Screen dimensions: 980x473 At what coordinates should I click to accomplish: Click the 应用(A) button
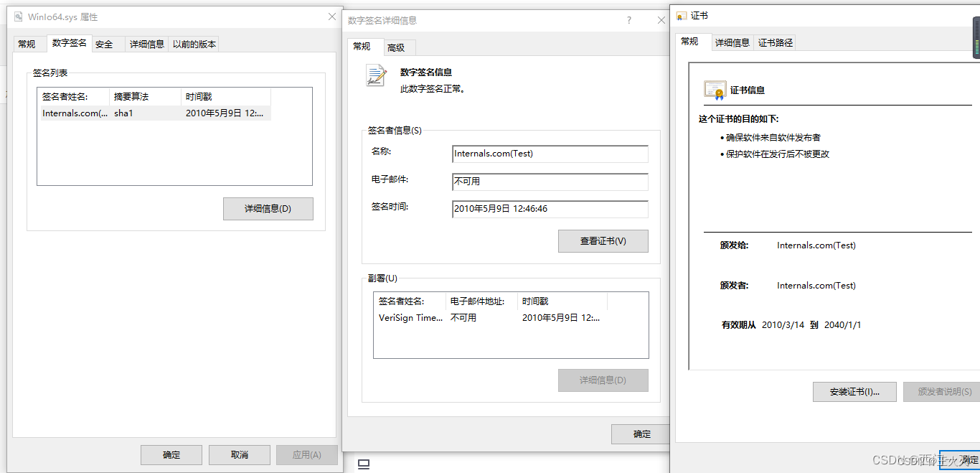(307, 454)
